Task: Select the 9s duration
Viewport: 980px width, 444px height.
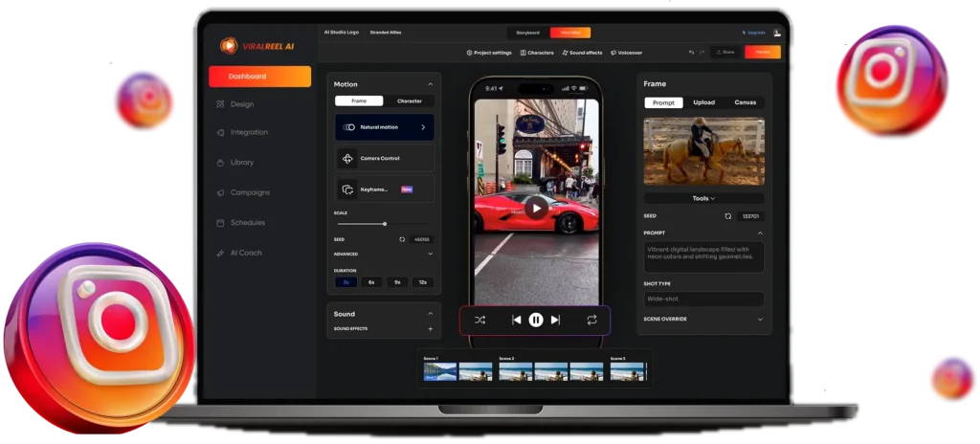Action: (x=397, y=282)
